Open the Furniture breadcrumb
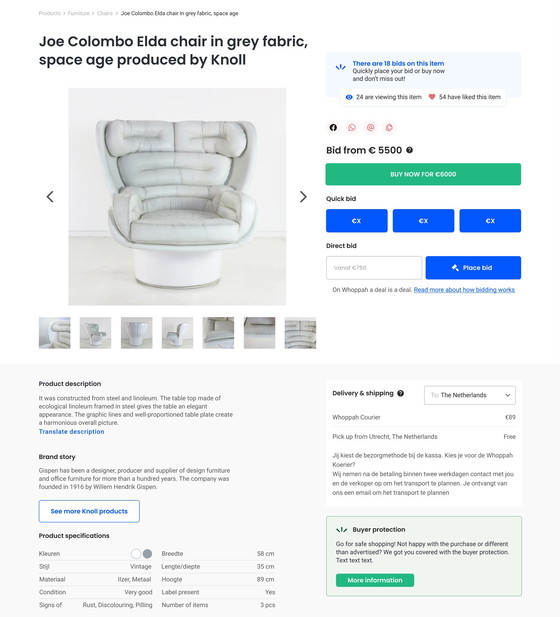The image size is (560, 617). click(x=79, y=13)
